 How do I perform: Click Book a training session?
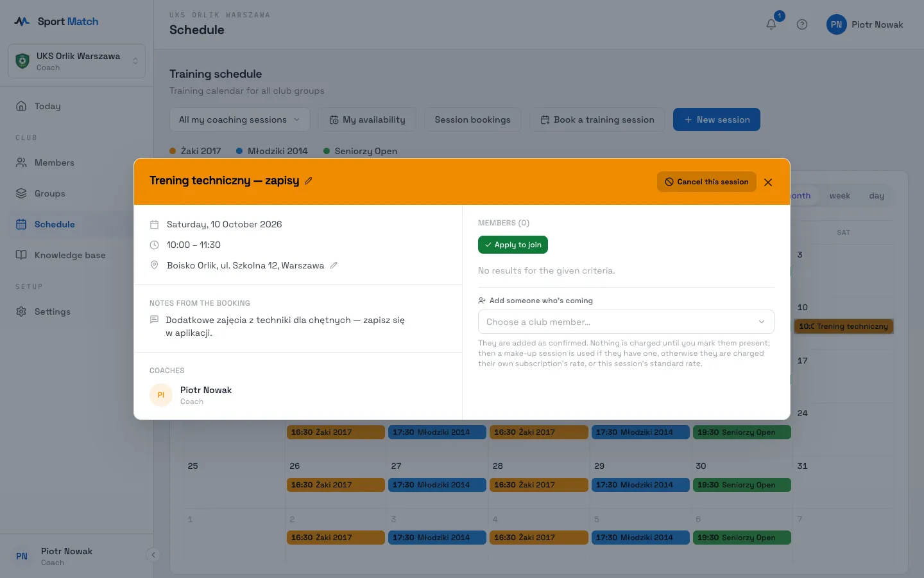click(x=597, y=119)
